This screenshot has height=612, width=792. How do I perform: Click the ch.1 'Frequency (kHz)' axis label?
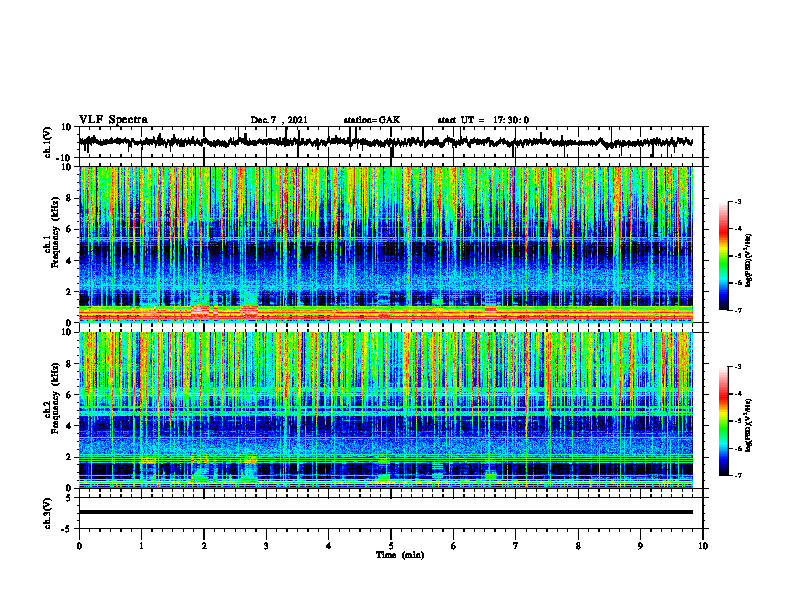(x=55, y=233)
